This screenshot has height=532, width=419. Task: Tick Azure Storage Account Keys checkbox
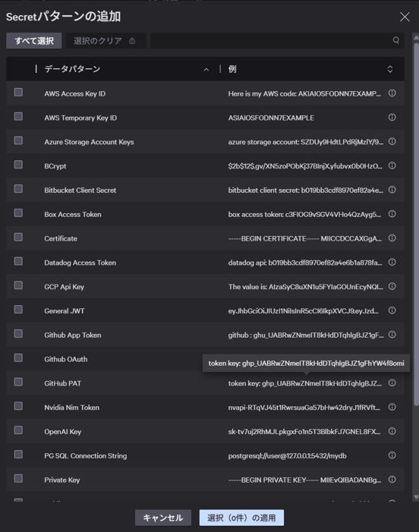tap(18, 140)
